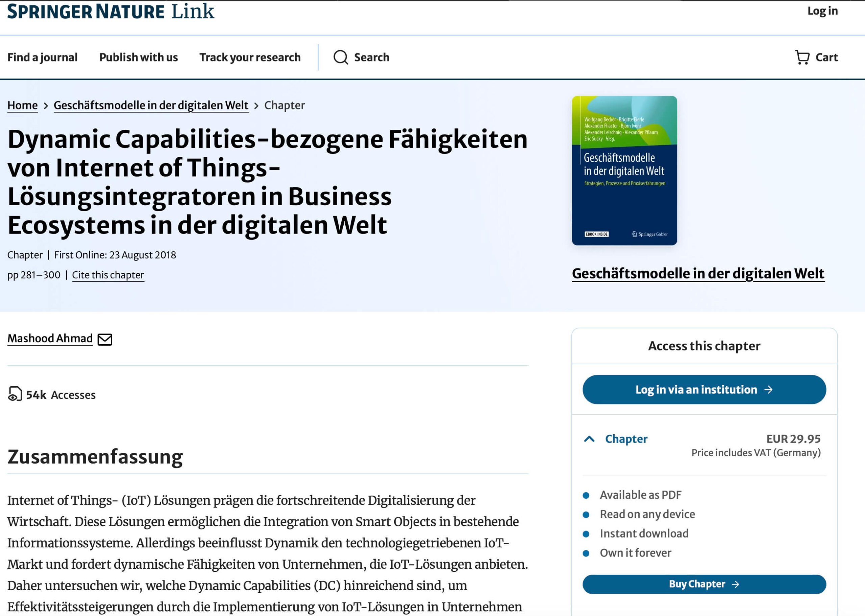Open Find a journal menu
The height and width of the screenshot is (616, 865).
[43, 57]
